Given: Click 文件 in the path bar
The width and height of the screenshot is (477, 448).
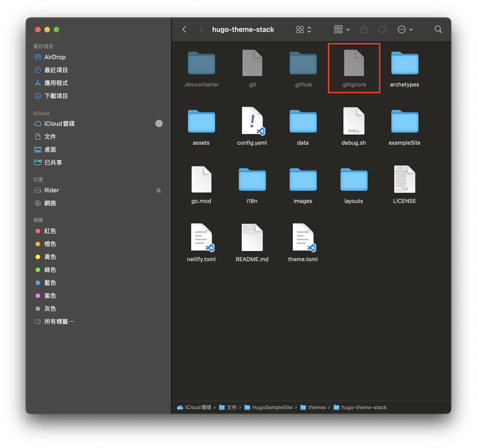Looking at the screenshot, I should point(228,408).
